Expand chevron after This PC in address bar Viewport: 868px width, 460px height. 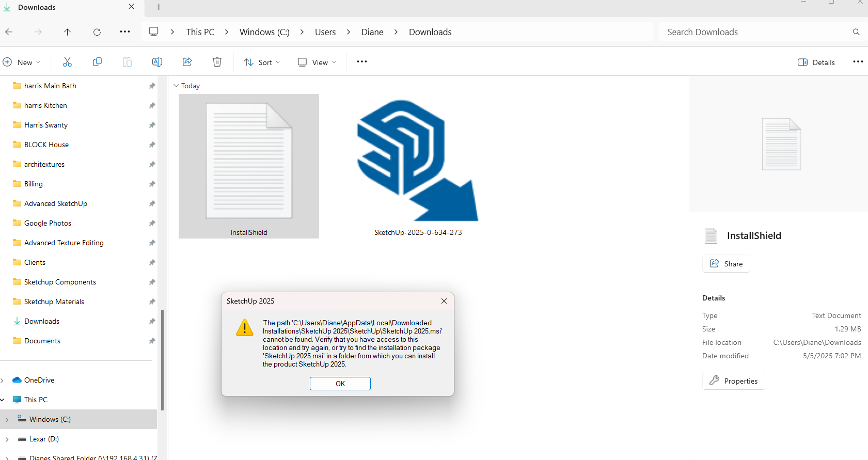pos(226,32)
